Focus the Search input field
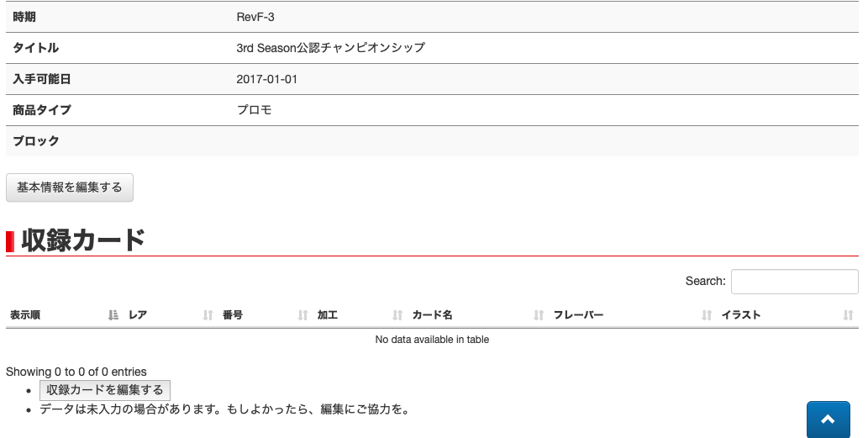 794,282
